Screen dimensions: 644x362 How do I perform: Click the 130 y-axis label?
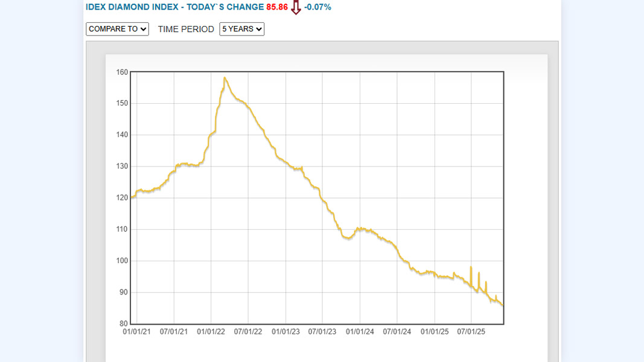click(x=122, y=167)
